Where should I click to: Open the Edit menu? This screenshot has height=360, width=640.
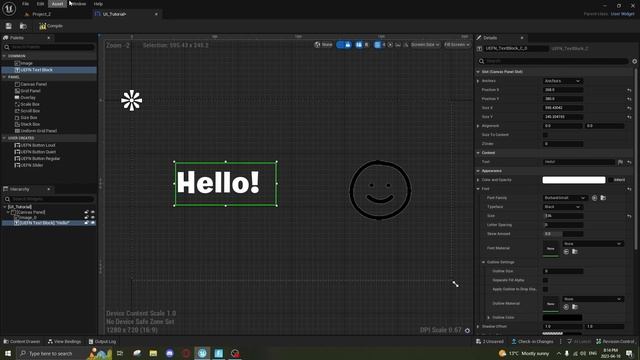click(40, 4)
